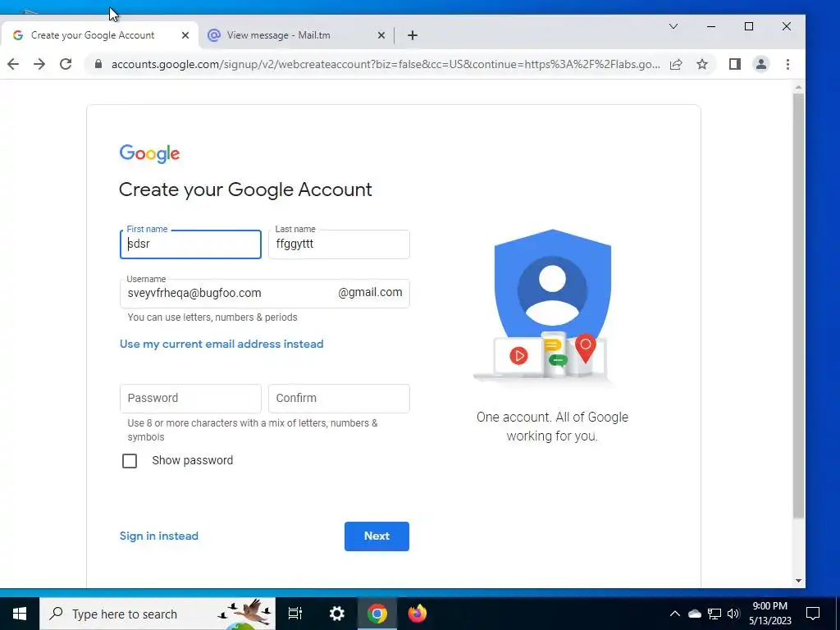The width and height of the screenshot is (840, 630).
Task: Click the taskbar search box
Action: coord(157,614)
